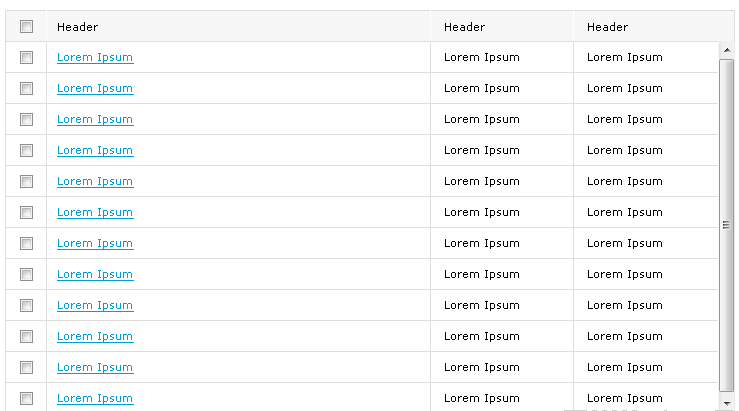Tick the select-all checkbox in header row
The height and width of the screenshot is (411, 739).
pos(26,26)
